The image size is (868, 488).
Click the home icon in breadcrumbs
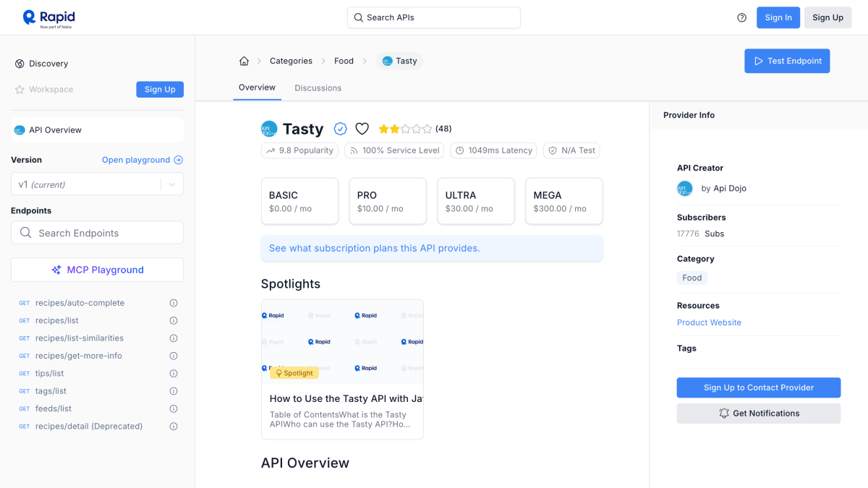tap(244, 61)
